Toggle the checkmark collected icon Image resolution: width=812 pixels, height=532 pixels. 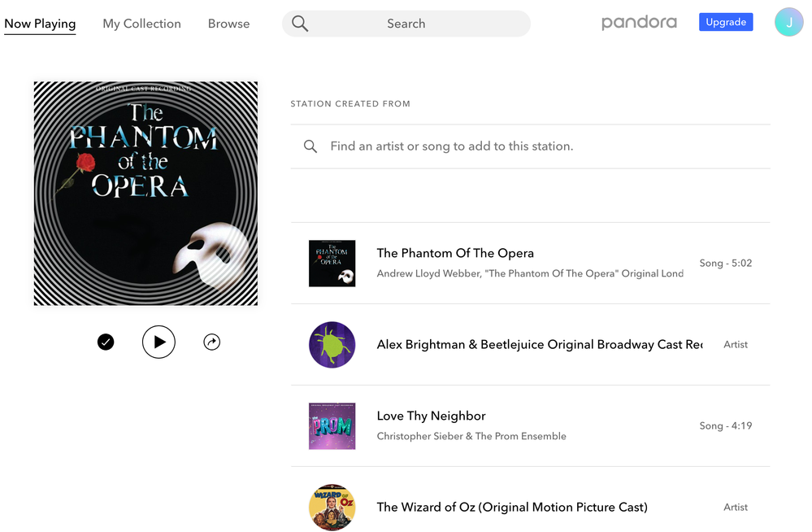click(106, 342)
